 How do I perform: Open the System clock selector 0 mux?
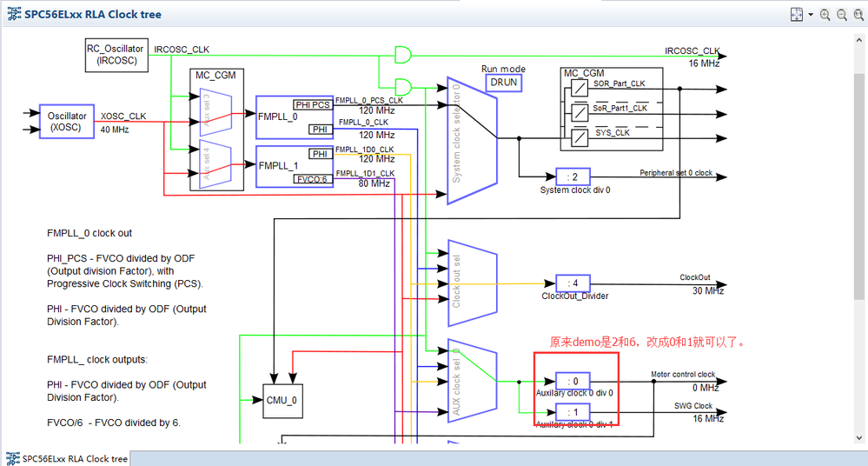[472, 140]
